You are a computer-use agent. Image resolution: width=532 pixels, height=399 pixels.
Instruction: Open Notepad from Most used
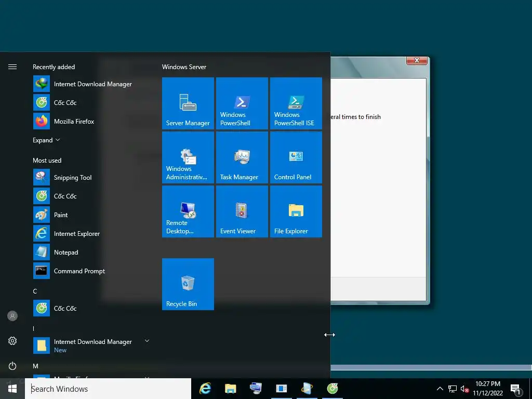click(x=91, y=252)
